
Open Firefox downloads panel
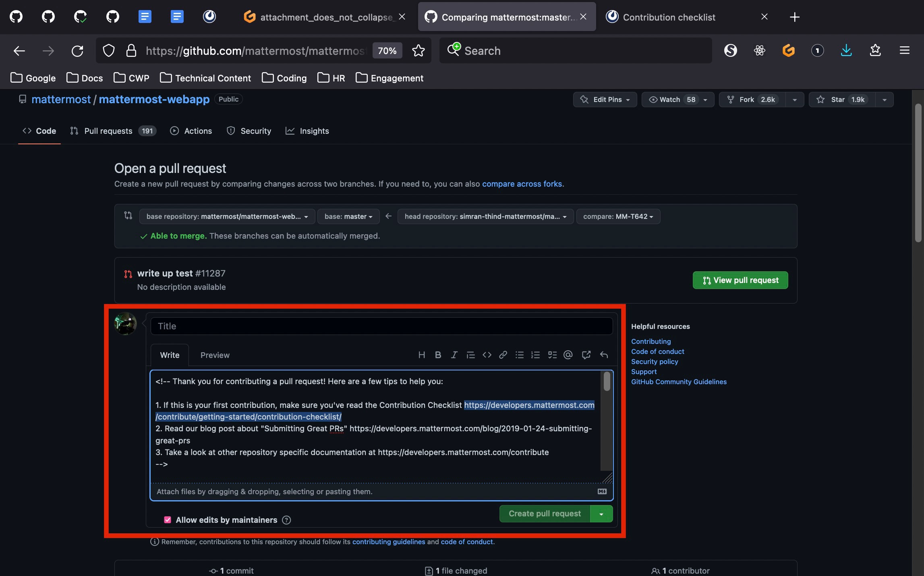tap(846, 51)
